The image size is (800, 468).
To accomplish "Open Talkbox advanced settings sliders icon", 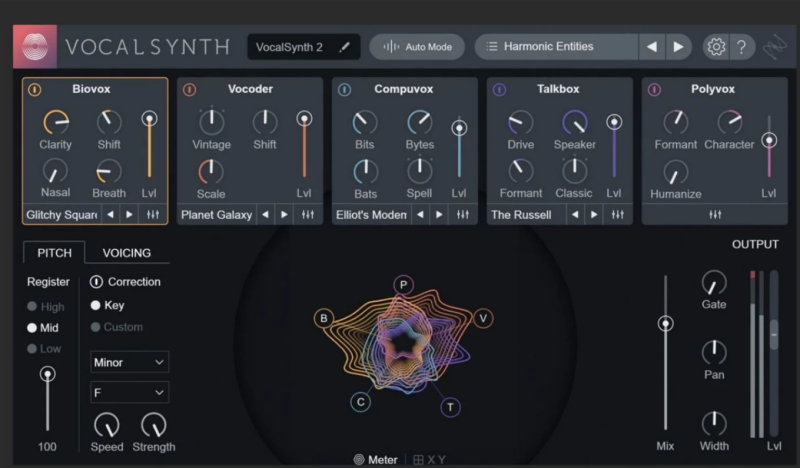I will [617, 214].
